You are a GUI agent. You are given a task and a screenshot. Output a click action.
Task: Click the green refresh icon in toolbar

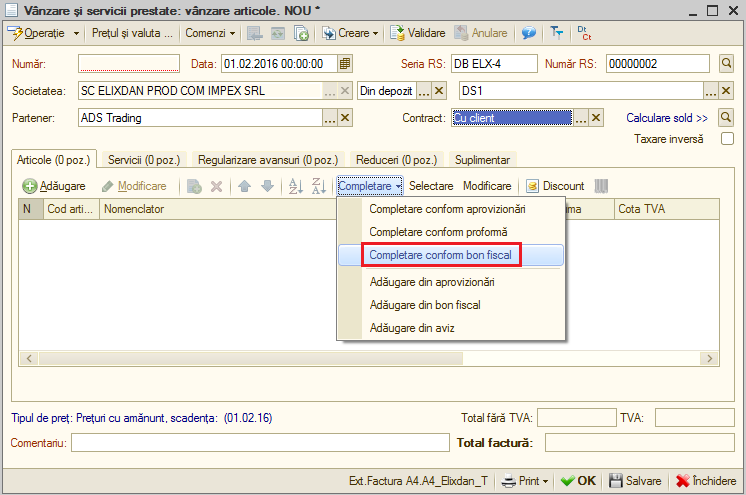[278, 33]
